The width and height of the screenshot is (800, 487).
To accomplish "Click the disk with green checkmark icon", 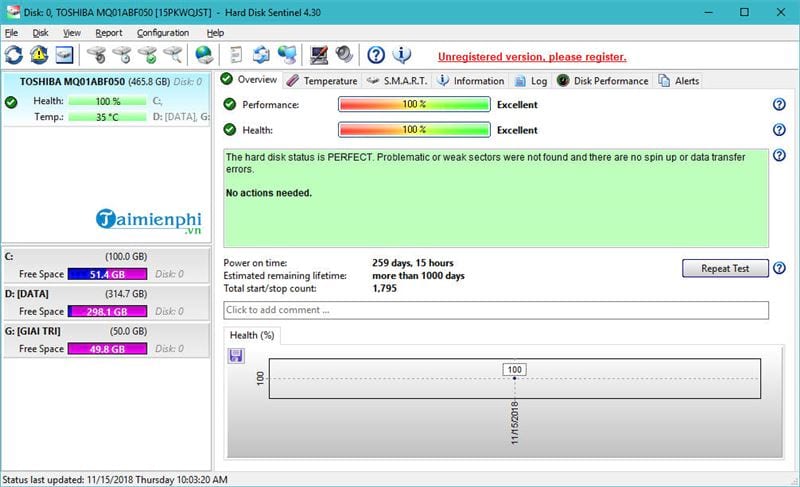I will coord(148,55).
